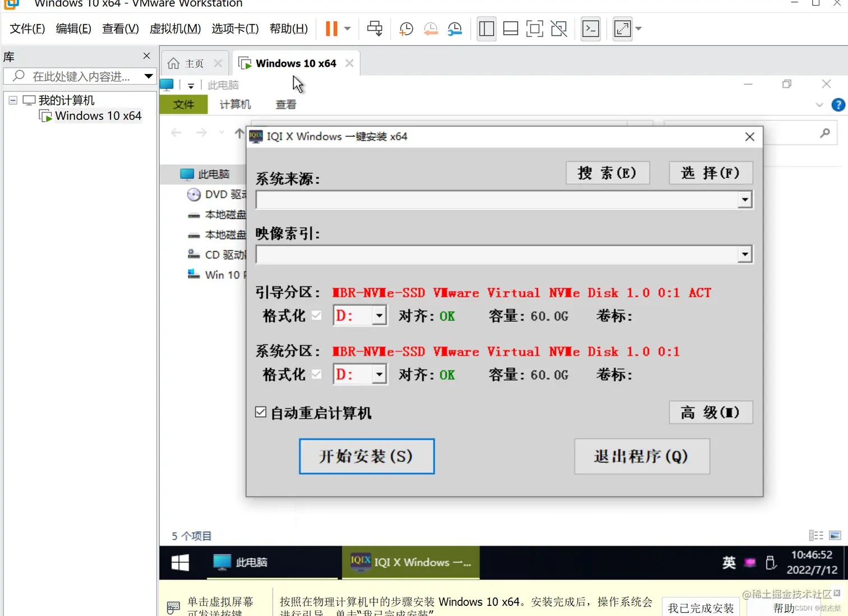Open the 查看 ribbon tab in Explorer
The height and width of the screenshot is (616, 848).
(x=286, y=105)
